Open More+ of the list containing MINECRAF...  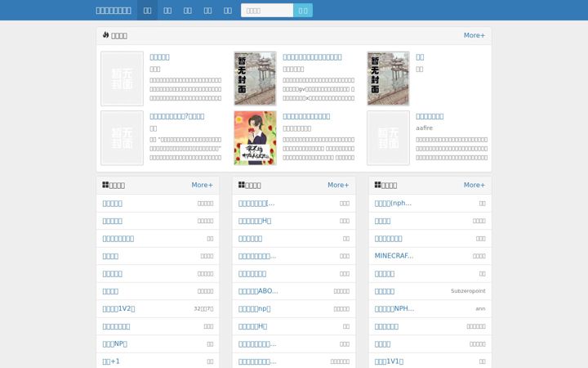(x=474, y=185)
